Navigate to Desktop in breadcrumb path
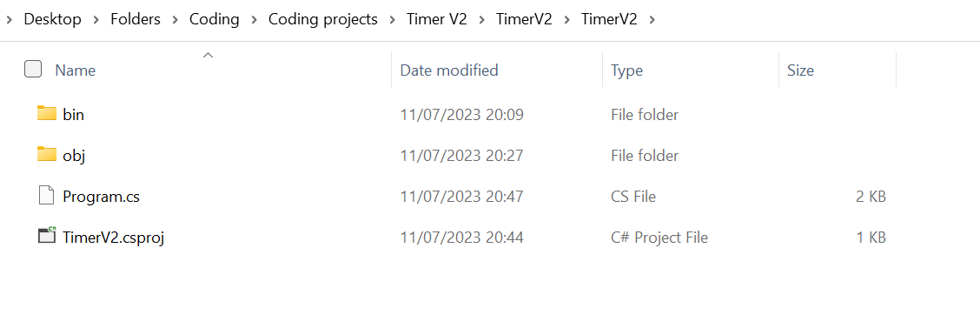 coord(52,19)
